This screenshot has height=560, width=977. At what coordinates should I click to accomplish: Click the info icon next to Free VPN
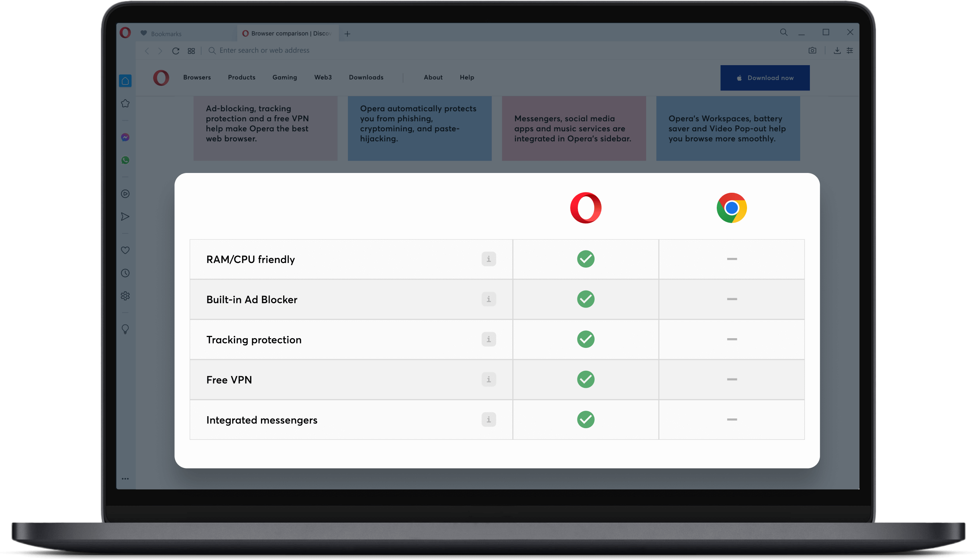click(488, 380)
